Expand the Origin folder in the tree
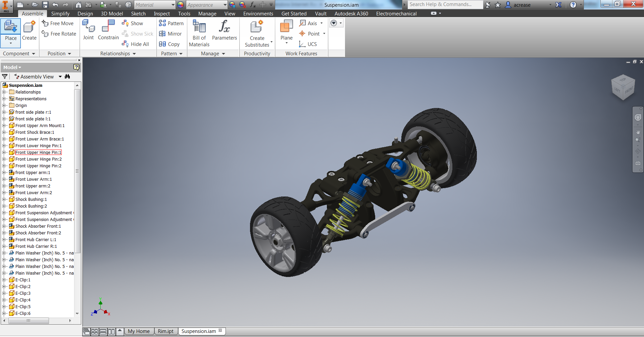The width and height of the screenshot is (644, 337). [4, 105]
